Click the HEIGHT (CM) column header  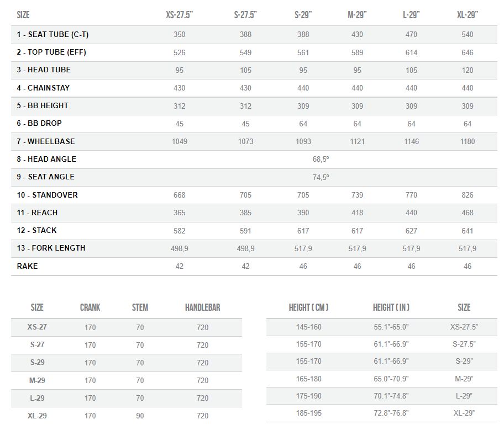tap(308, 307)
